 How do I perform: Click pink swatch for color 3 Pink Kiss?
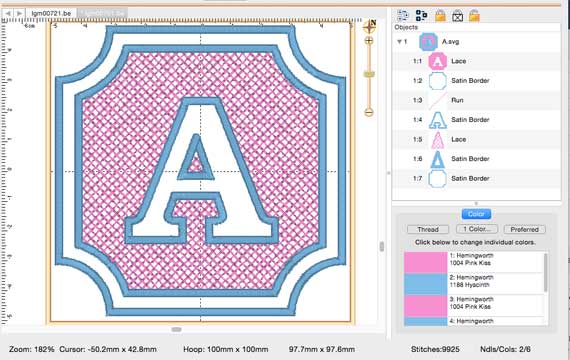[425, 306]
